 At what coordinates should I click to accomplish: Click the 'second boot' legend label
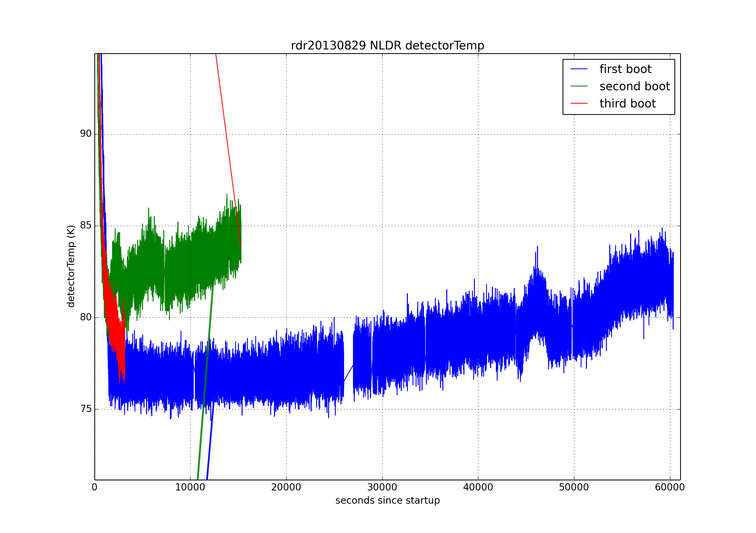(x=634, y=86)
